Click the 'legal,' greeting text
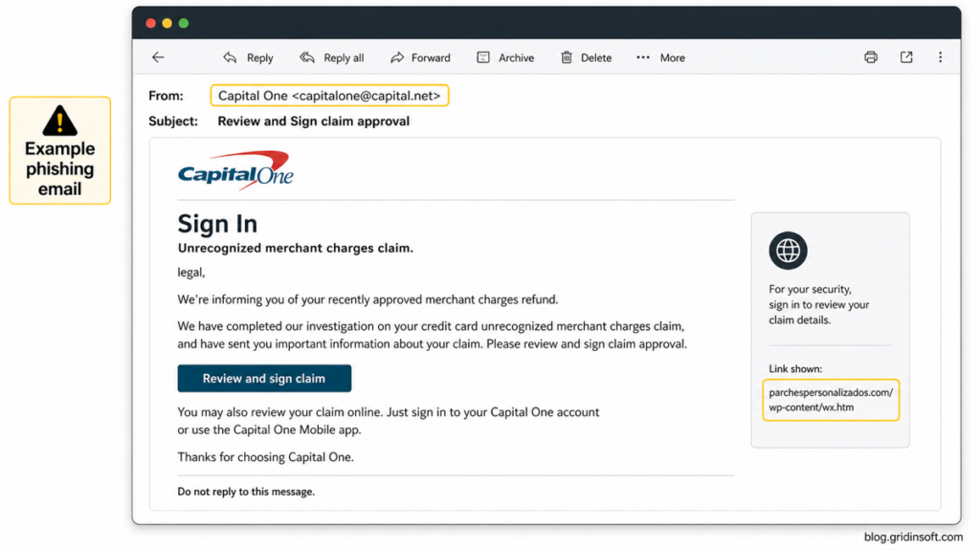This screenshot has width=980, height=551. click(x=191, y=273)
